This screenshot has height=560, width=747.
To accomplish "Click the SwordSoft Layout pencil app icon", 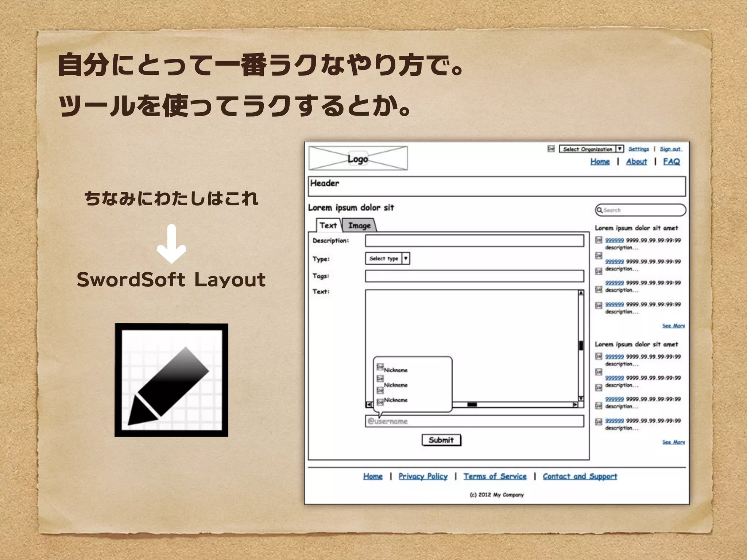I will (x=171, y=380).
